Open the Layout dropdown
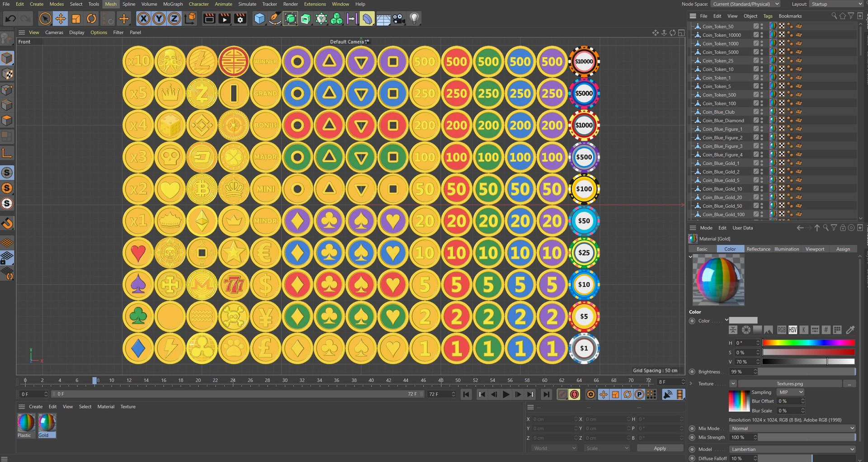Image resolution: width=868 pixels, height=462 pixels. (x=836, y=4)
